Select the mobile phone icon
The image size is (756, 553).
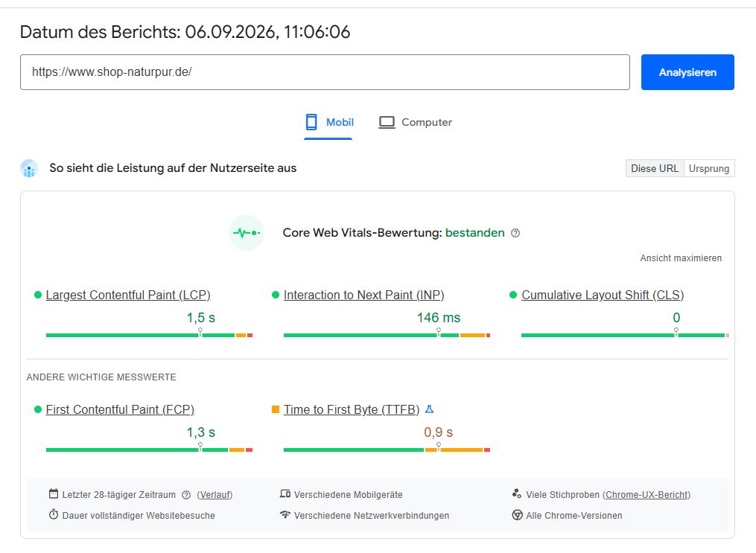pos(311,122)
